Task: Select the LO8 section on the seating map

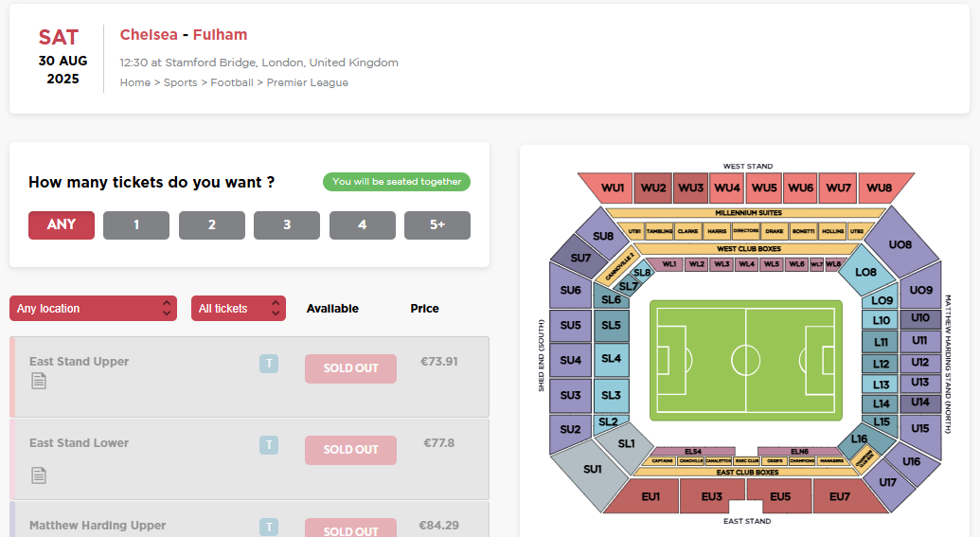Action: [865, 272]
